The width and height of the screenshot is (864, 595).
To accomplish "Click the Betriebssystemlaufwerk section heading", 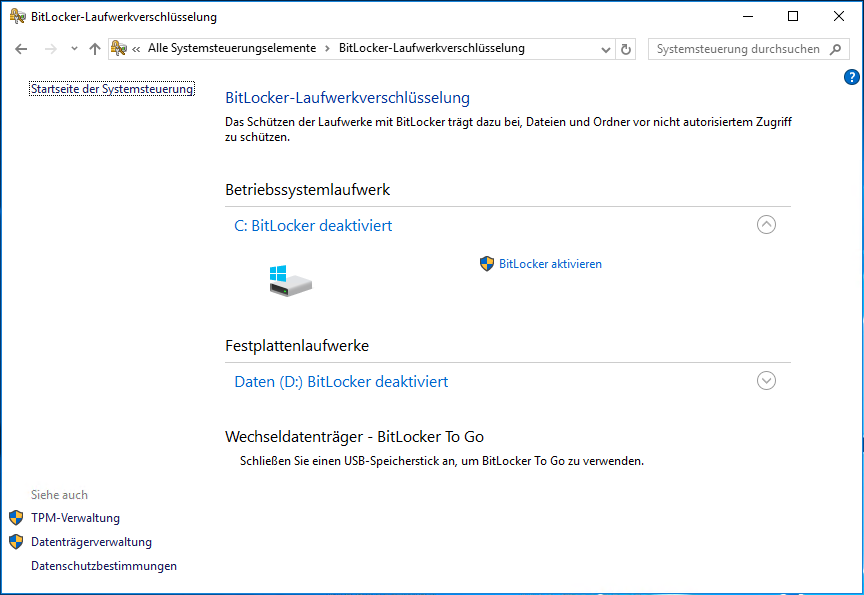I will pyautogui.click(x=307, y=190).
